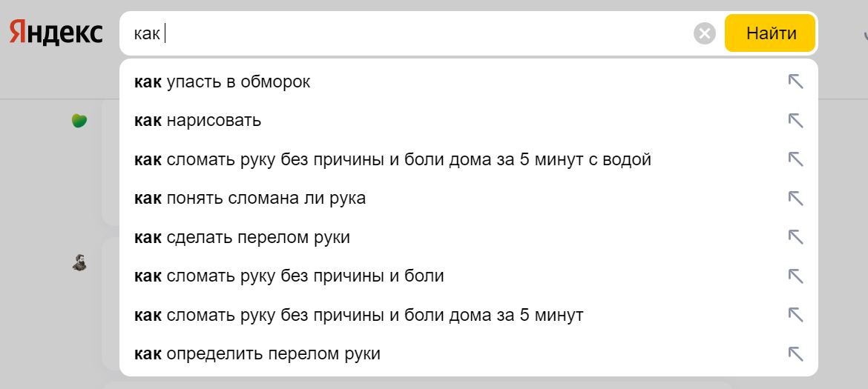Click the bearded man portrait favicon
The width and height of the screenshot is (868, 389).
79,262
